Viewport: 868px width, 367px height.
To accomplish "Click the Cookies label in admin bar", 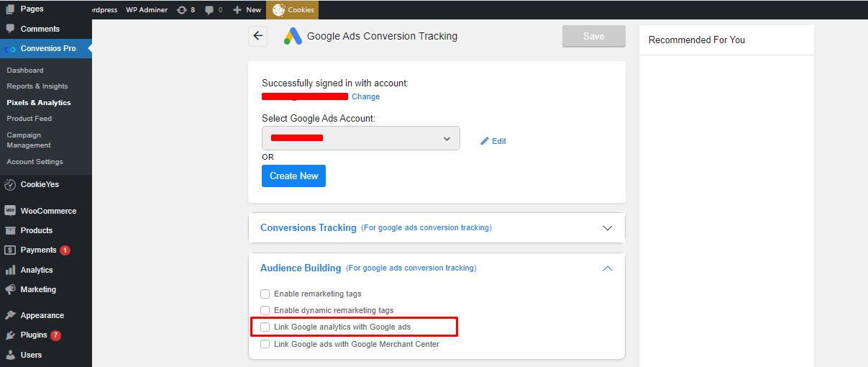I will [301, 10].
